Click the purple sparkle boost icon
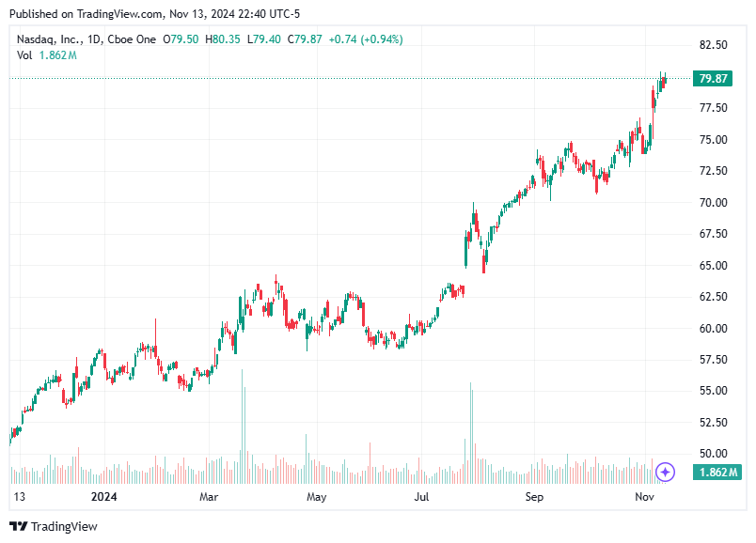Image resolution: width=756 pixels, height=543 pixels. point(666,473)
